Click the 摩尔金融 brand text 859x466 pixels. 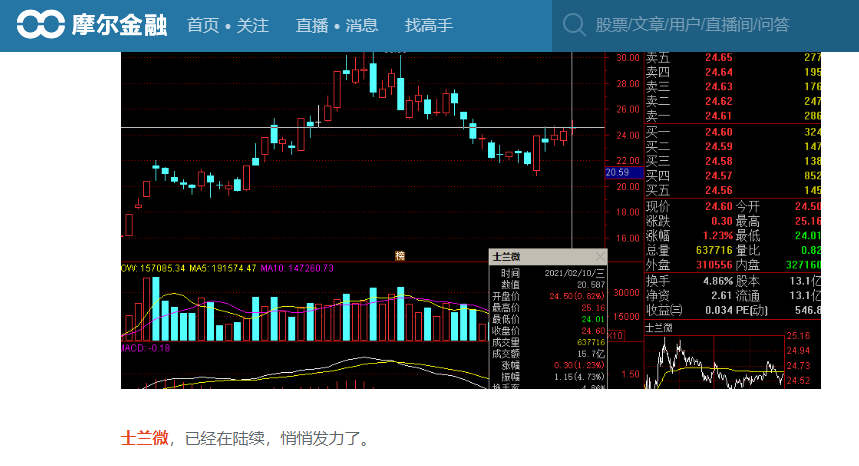coord(119,25)
